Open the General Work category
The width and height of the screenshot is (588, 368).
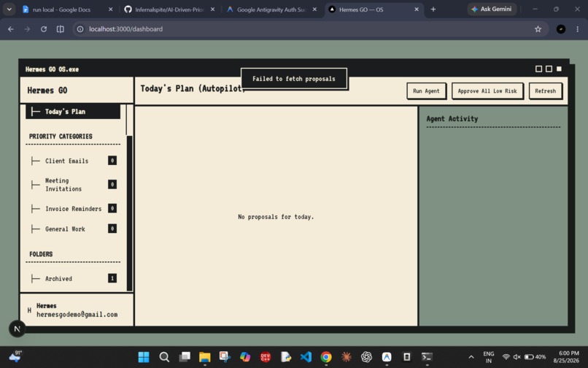(x=73, y=229)
